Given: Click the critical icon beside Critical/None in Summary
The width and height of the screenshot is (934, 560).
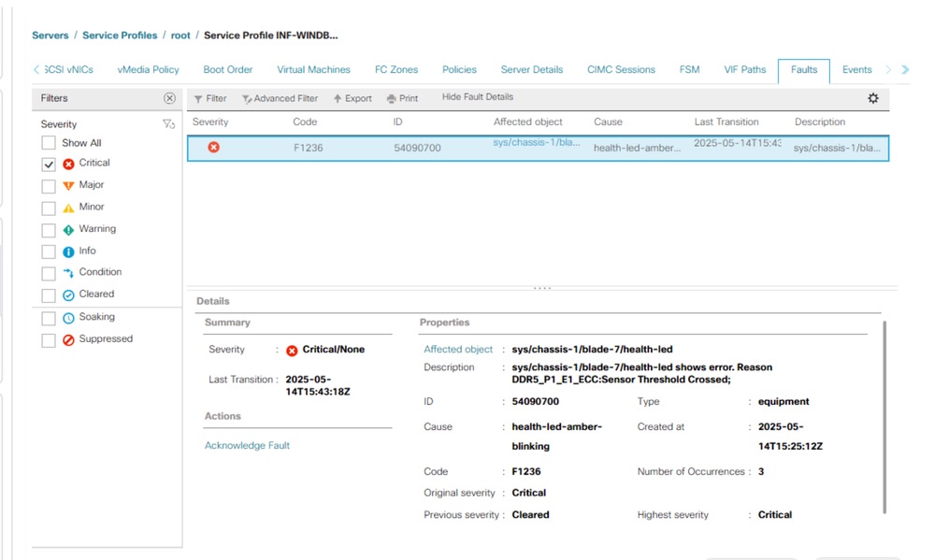Looking at the screenshot, I should [292, 351].
